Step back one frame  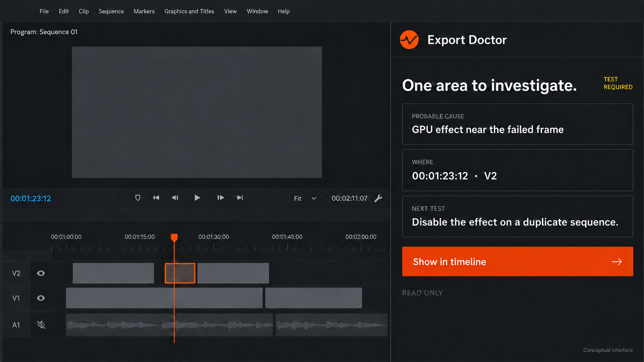click(x=175, y=198)
